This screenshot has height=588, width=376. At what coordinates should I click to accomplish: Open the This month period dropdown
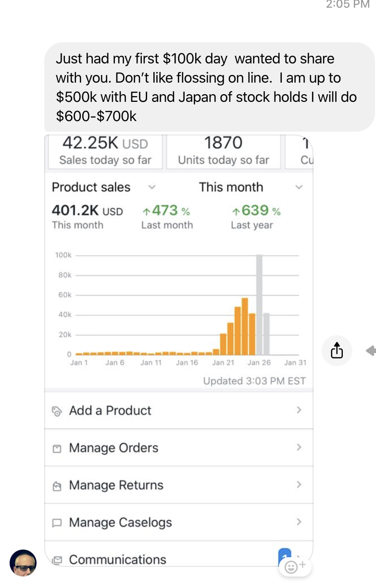(299, 187)
